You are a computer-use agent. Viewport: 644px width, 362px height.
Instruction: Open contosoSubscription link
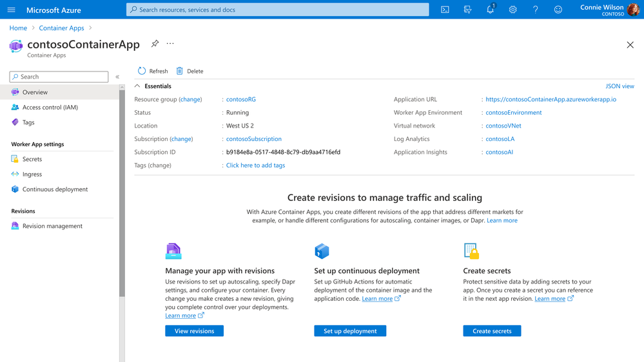point(254,138)
